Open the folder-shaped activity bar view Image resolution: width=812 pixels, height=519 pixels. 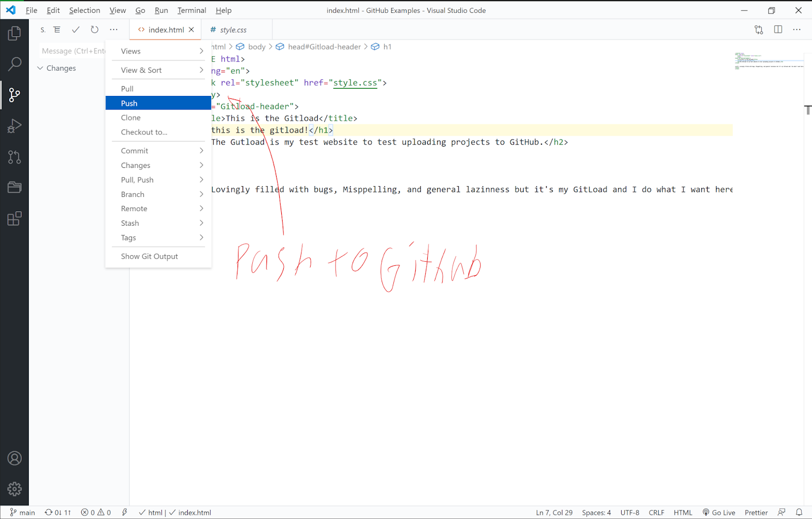[14, 188]
